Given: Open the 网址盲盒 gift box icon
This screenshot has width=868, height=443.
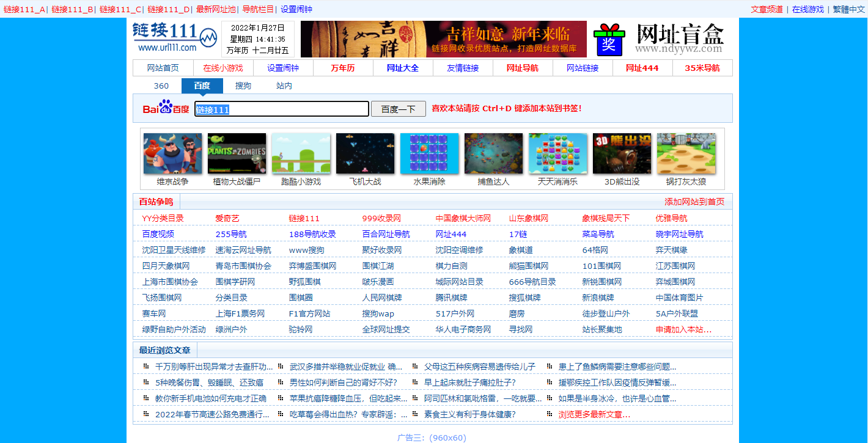Looking at the screenshot, I should point(609,39).
